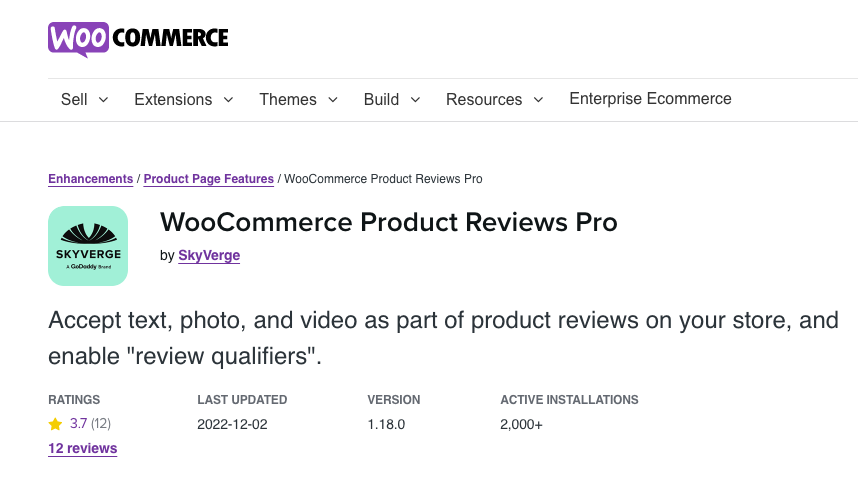The width and height of the screenshot is (858, 495).
Task: Visit the SkyVerge author link
Action: click(x=209, y=255)
